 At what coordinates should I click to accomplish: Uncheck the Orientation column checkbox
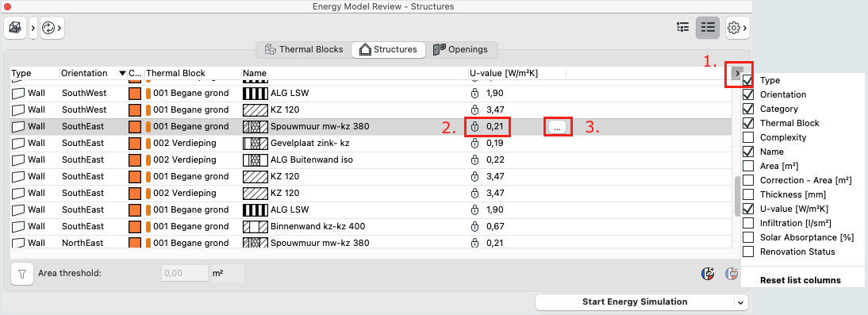748,94
